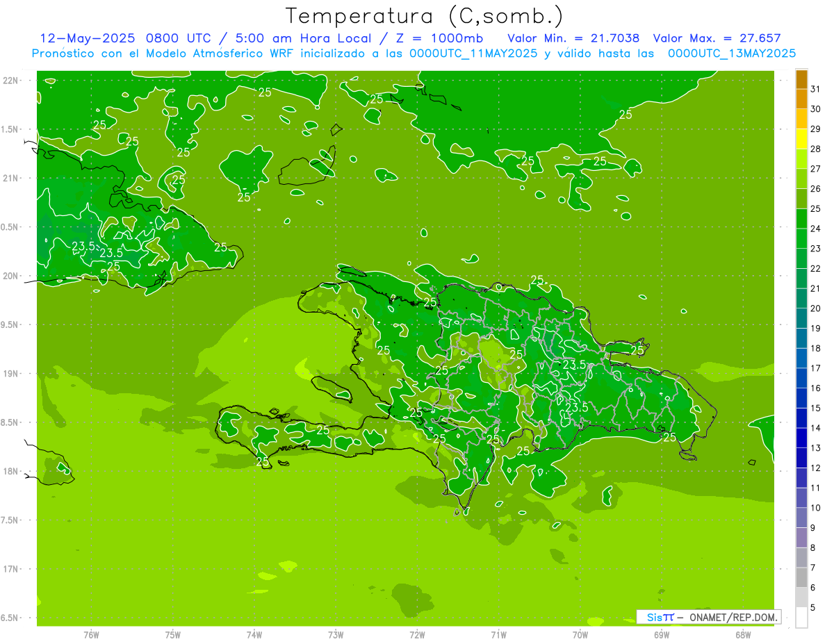
Task: Click the legend value '31'
Action: pyautogui.click(x=815, y=89)
